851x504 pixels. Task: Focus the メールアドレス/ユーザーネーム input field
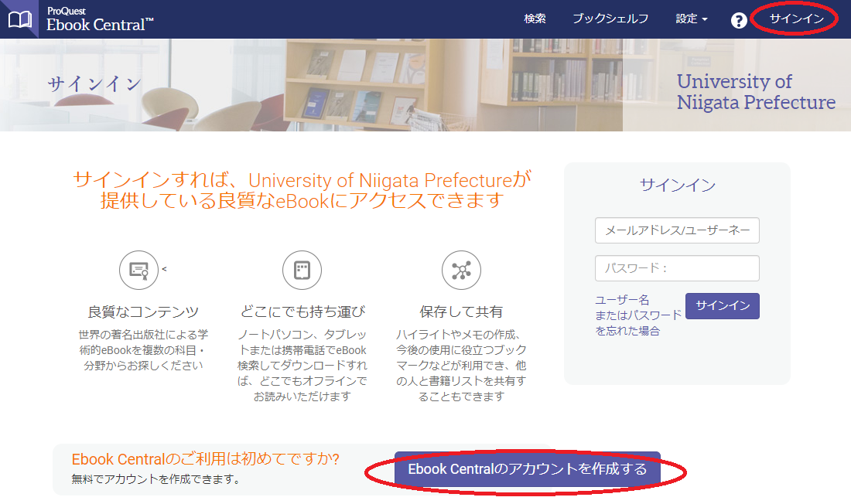[677, 230]
